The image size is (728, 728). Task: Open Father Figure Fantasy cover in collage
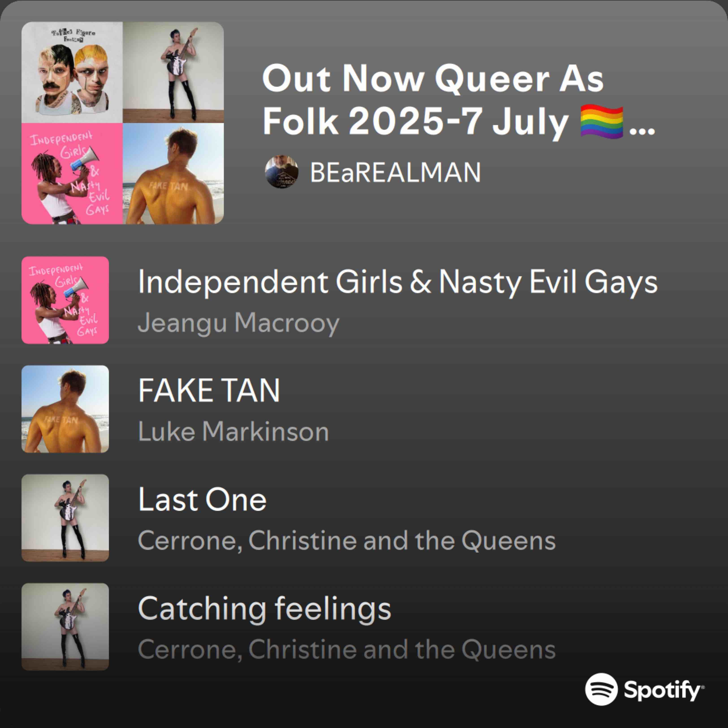(72, 72)
